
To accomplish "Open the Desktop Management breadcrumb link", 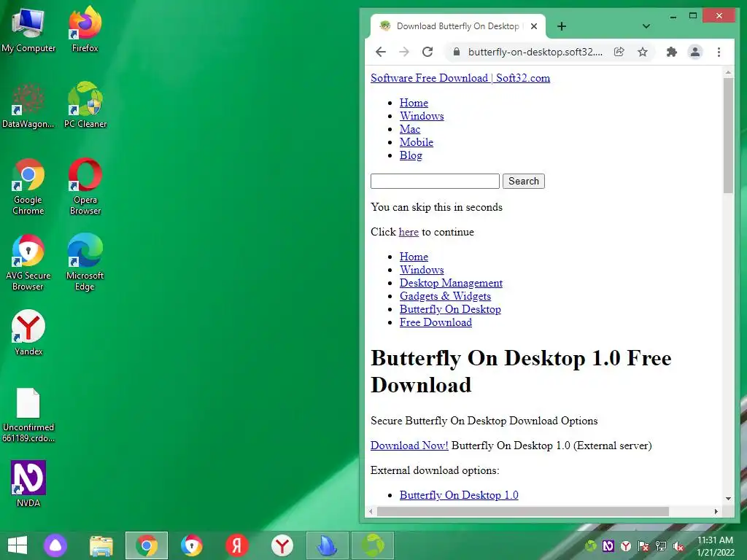I will 451,283.
